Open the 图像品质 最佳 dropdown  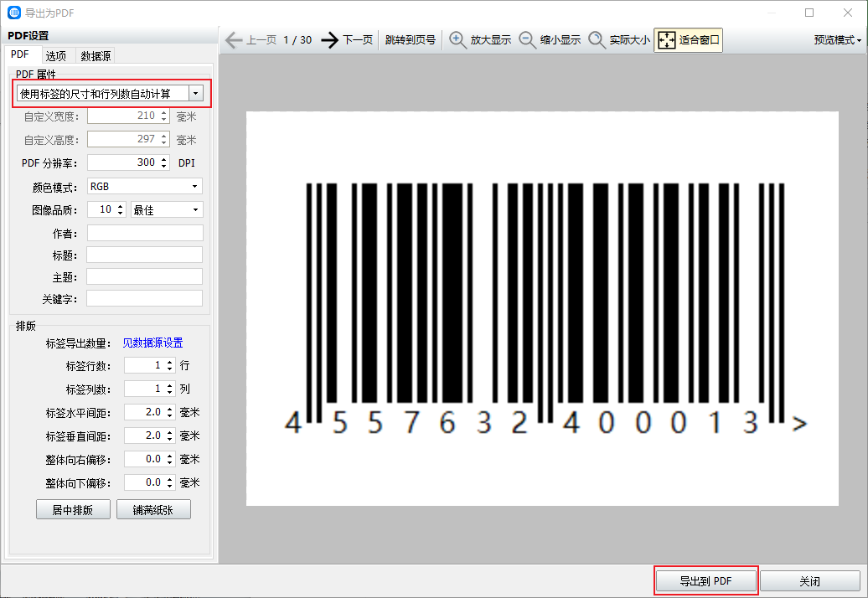tap(167, 209)
